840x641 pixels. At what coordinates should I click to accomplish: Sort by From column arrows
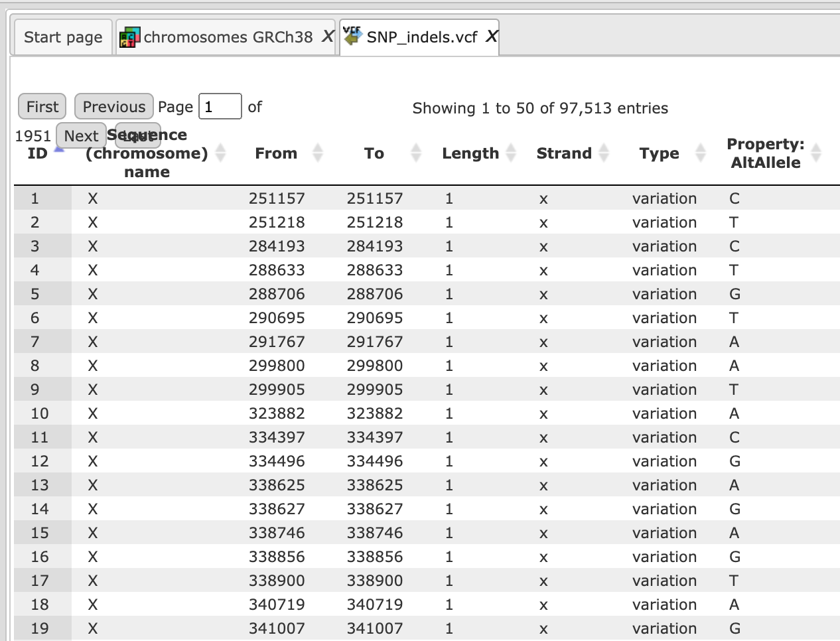click(318, 153)
